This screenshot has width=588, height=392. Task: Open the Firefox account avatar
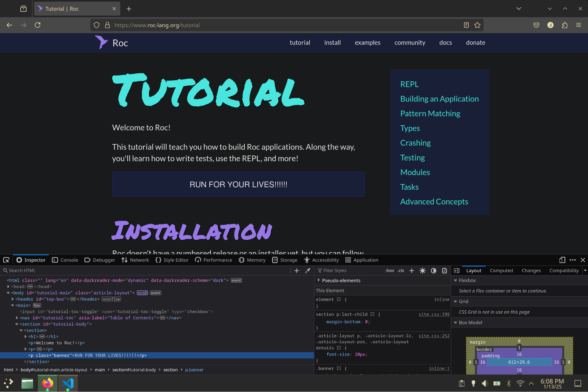[550, 25]
